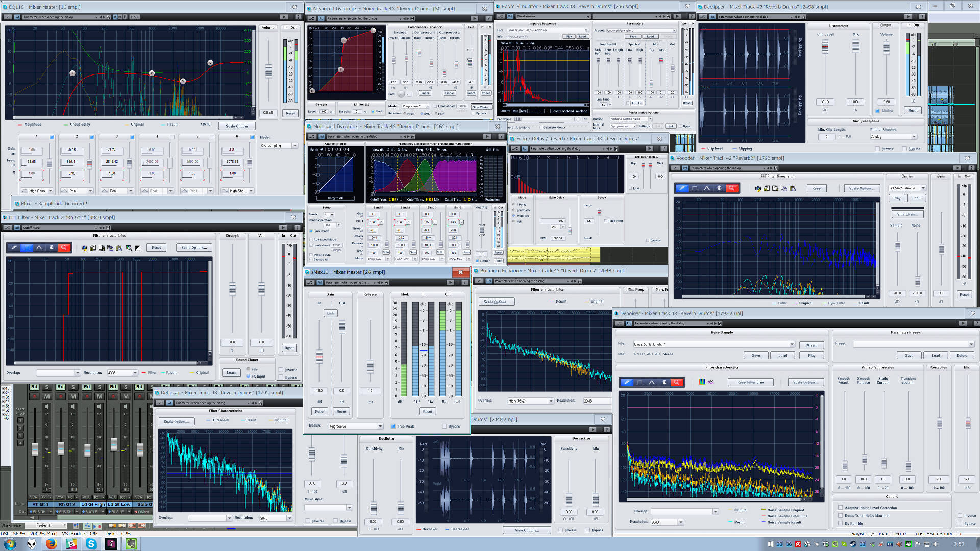This screenshot has width=980, height=551.
Task: Select the curve peak tool in FFT Filter
Action: [x=39, y=247]
